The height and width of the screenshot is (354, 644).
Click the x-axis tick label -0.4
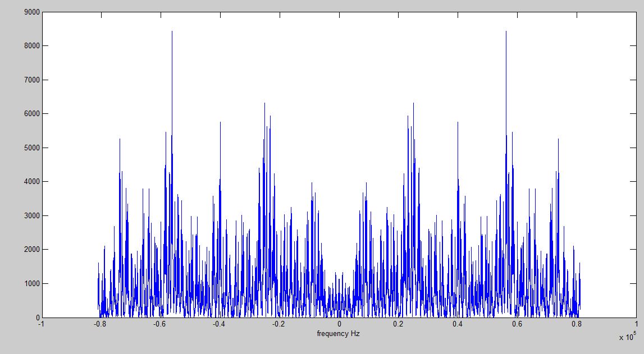[219, 324]
